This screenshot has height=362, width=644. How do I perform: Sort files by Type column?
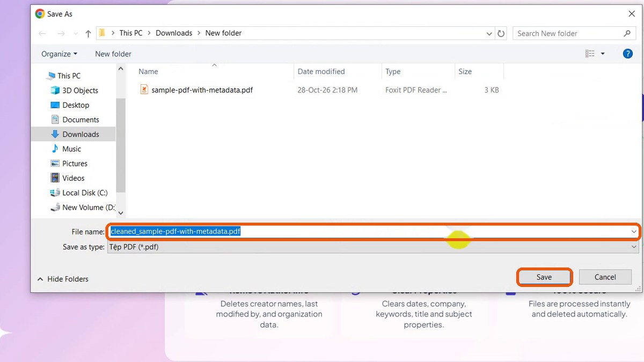pos(393,71)
